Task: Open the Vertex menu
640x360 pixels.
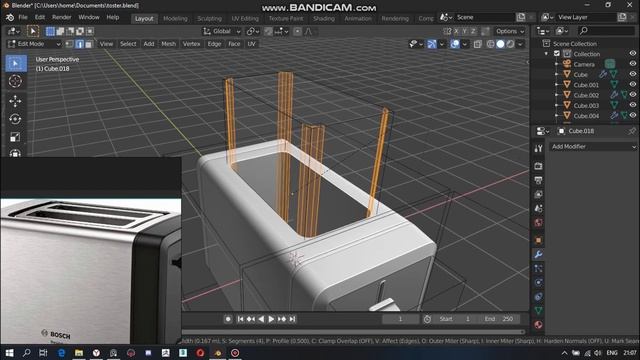Action: tap(191, 44)
